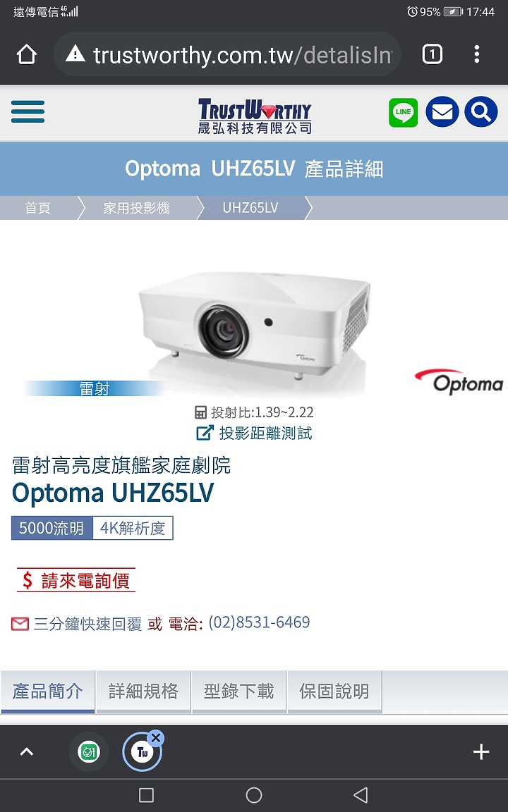The height and width of the screenshot is (812, 508).
Task: Go to 家用投影機 breadcrumb
Action: pos(136,208)
